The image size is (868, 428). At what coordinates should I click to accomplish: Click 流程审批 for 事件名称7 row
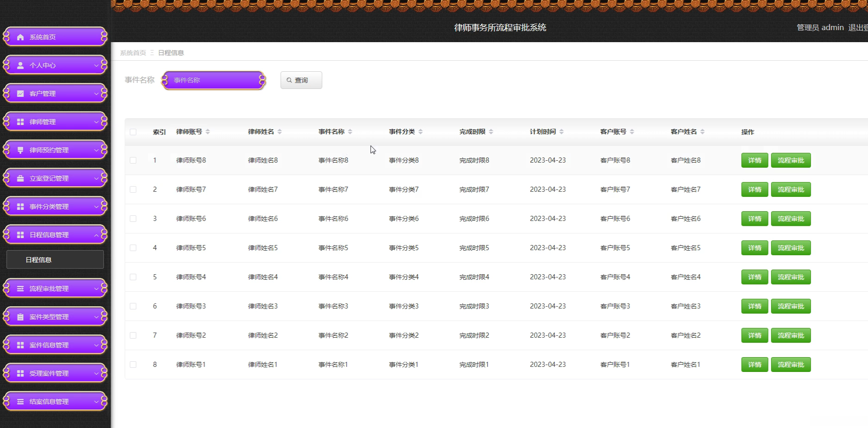point(791,189)
